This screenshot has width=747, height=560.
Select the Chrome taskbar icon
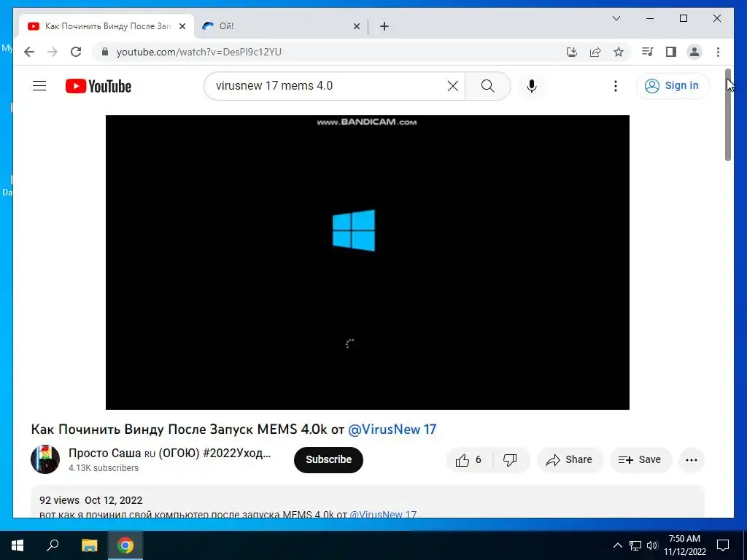(x=125, y=545)
